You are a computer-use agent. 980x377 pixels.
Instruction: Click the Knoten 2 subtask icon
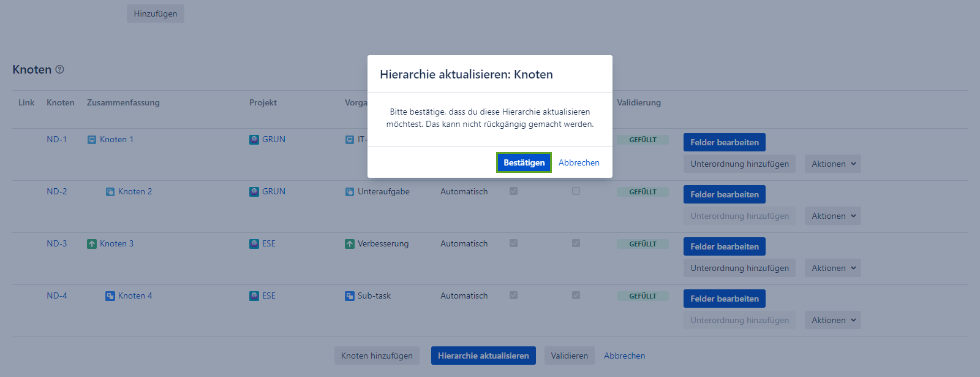110,192
